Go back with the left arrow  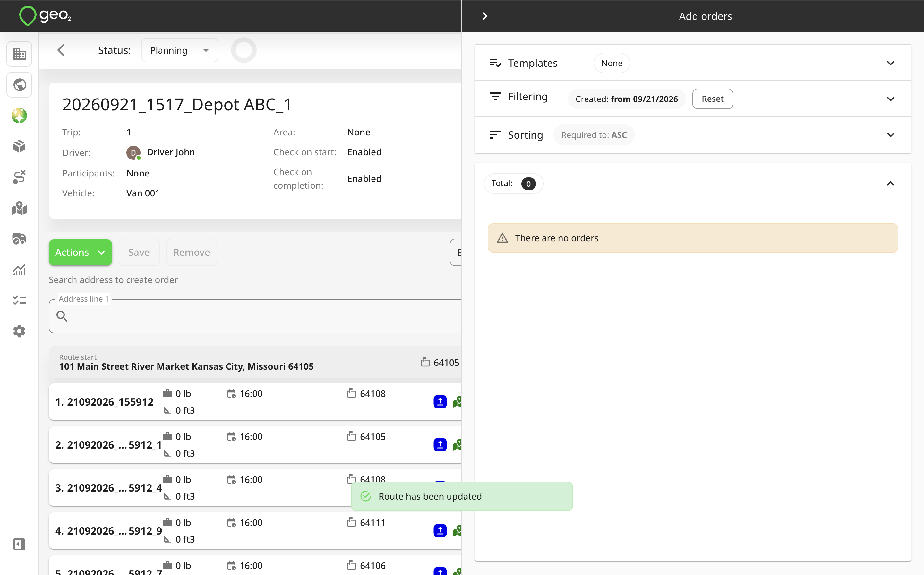pos(61,50)
